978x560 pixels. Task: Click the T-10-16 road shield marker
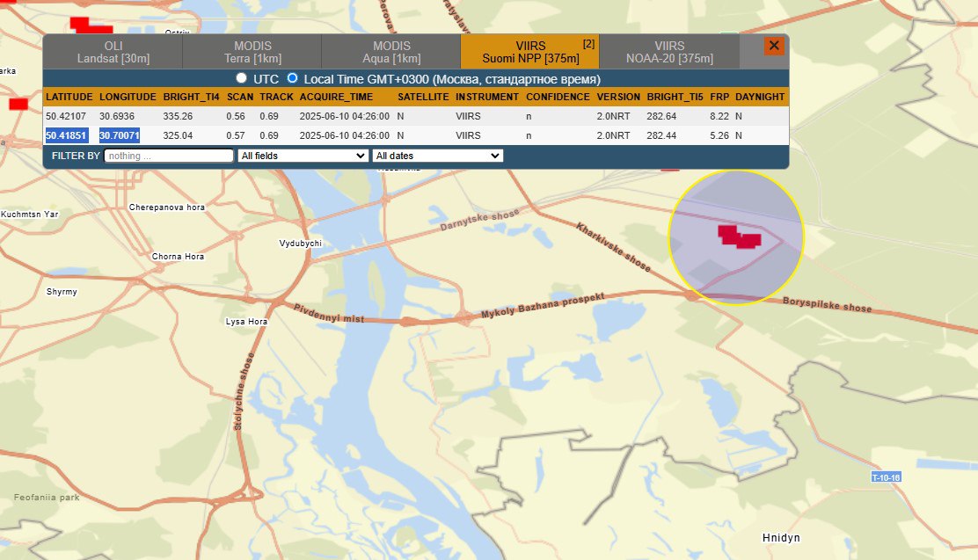pos(886,477)
